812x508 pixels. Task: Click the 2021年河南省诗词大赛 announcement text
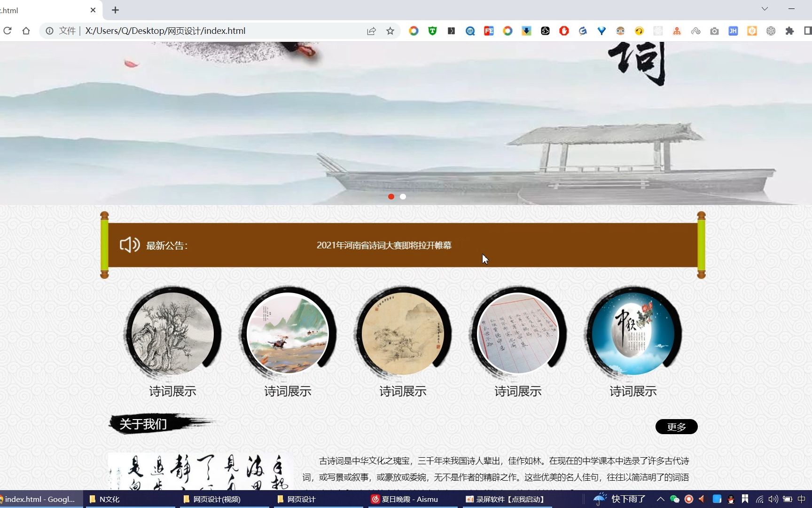point(384,245)
